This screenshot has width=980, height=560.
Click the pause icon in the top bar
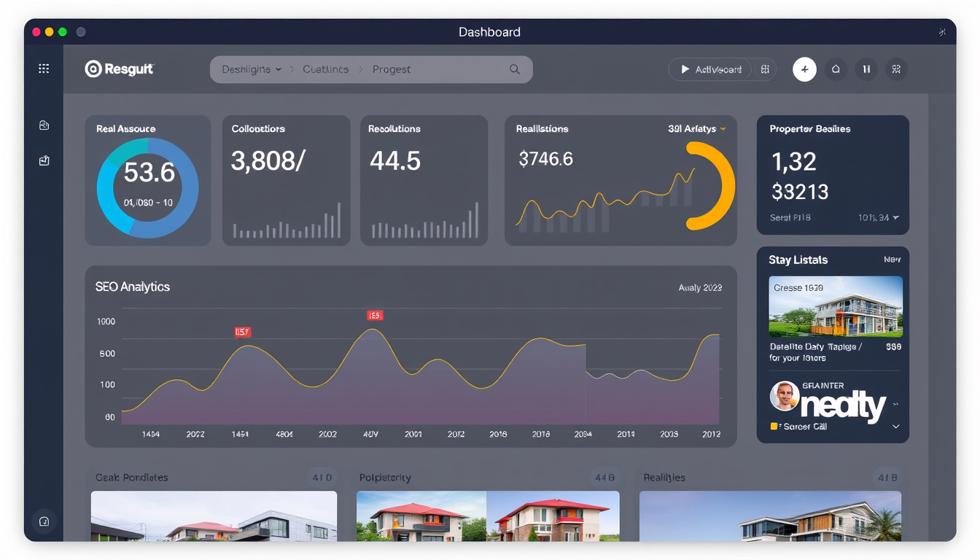tap(866, 69)
